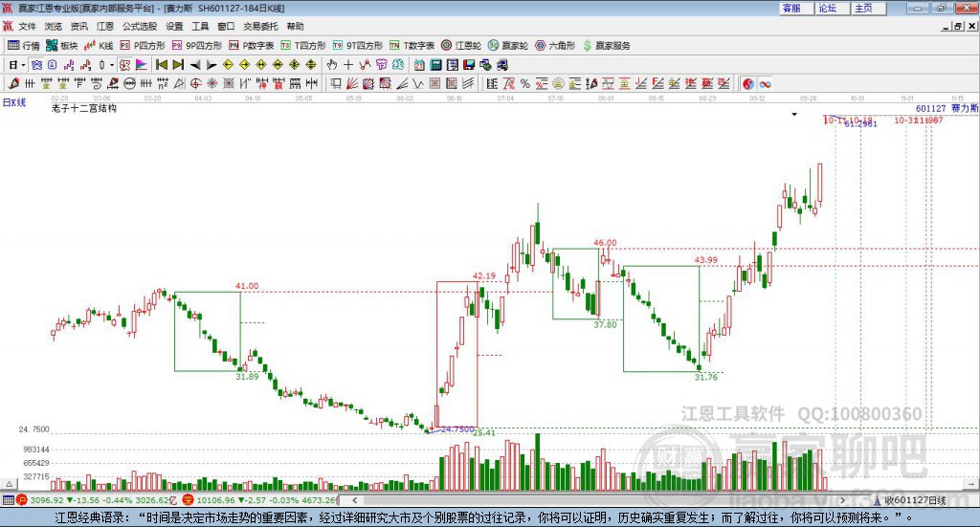Click the 日K线 label

pyautogui.click(x=14, y=102)
